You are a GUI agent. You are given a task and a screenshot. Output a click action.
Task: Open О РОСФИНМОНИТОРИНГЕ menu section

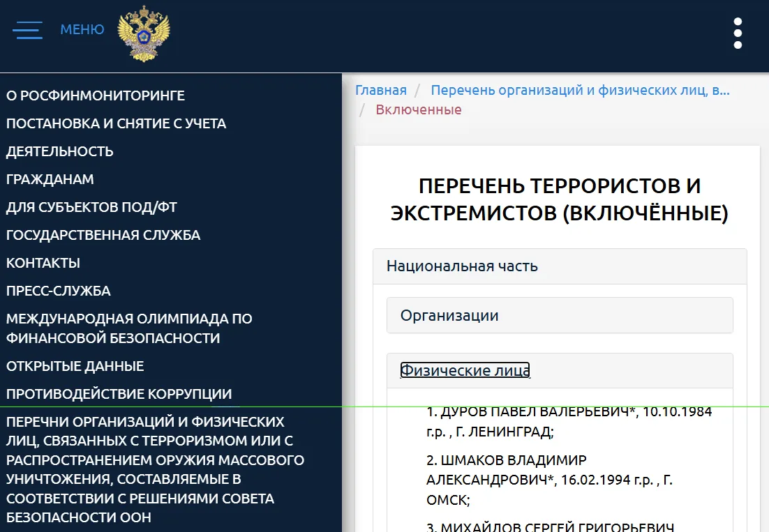click(96, 96)
